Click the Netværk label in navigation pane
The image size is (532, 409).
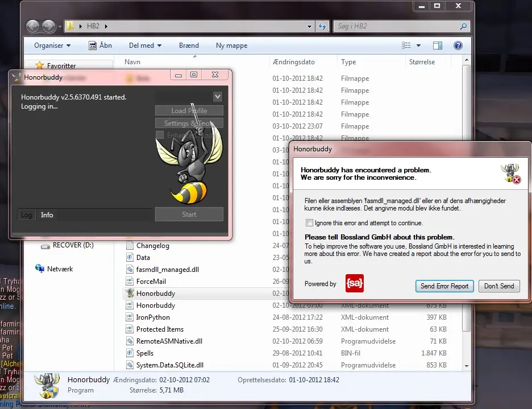coord(60,268)
